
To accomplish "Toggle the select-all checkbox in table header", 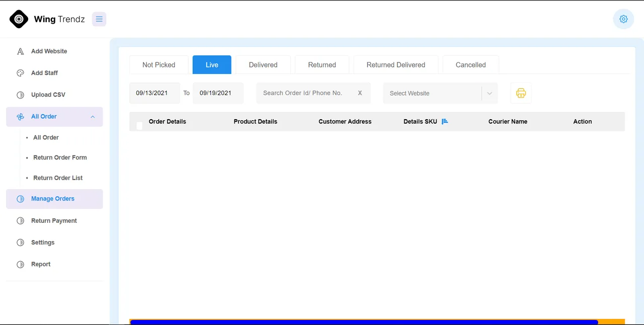I will (139, 125).
